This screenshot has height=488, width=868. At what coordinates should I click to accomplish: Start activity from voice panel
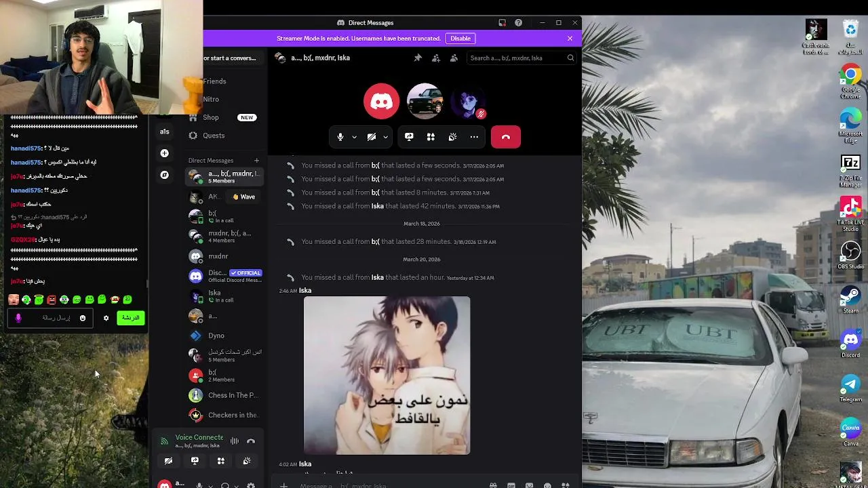pos(220,461)
